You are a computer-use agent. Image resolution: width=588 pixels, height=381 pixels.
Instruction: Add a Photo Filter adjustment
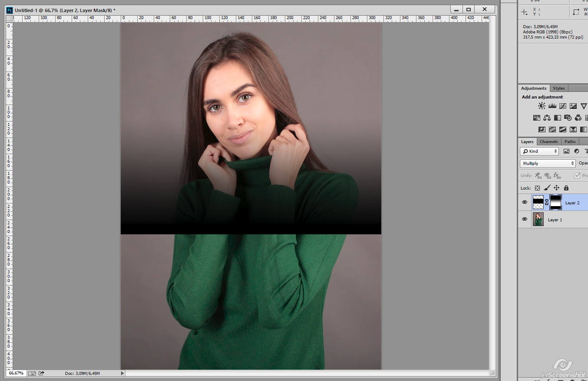click(568, 118)
